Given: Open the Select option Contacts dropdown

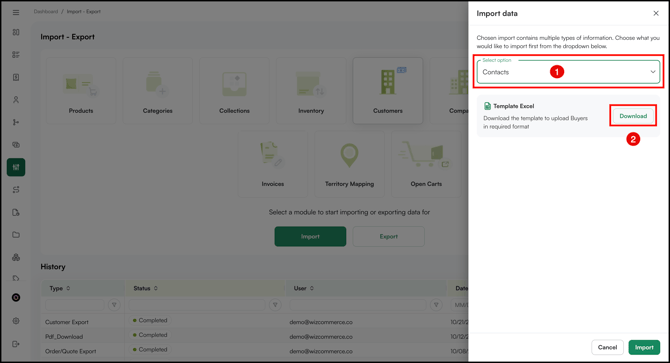Looking at the screenshot, I should 568,72.
